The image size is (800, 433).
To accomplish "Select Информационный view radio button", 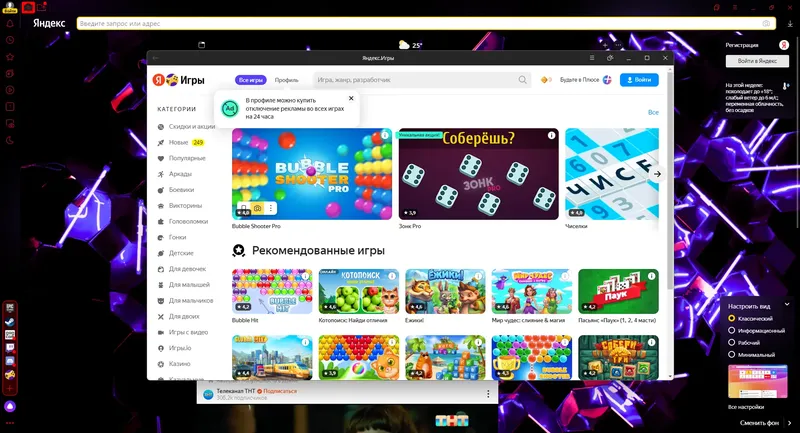I will (x=732, y=330).
